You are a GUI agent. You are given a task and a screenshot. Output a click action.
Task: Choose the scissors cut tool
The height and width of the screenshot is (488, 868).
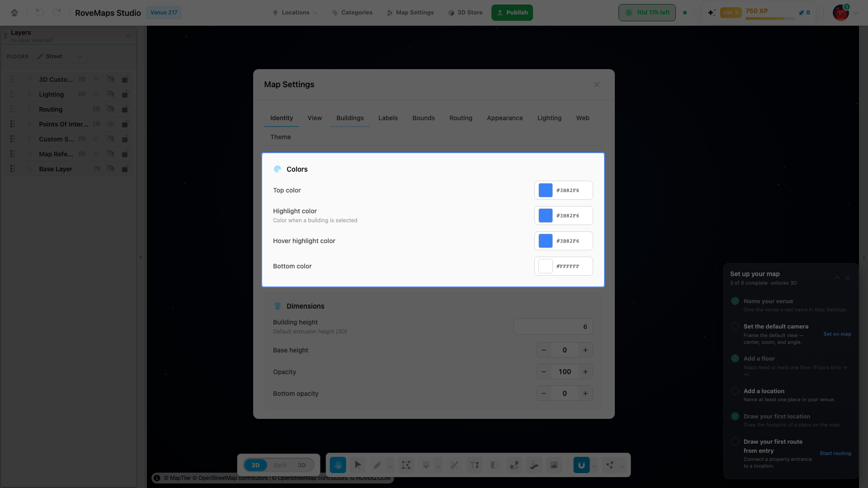(x=454, y=465)
